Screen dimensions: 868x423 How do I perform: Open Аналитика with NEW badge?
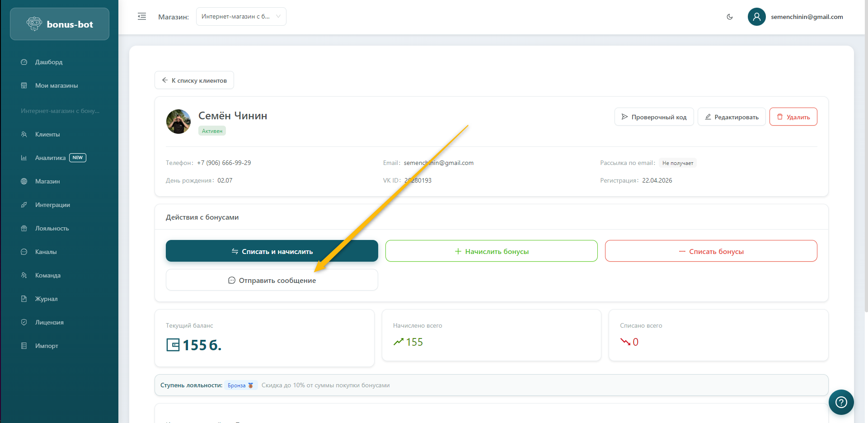point(51,158)
